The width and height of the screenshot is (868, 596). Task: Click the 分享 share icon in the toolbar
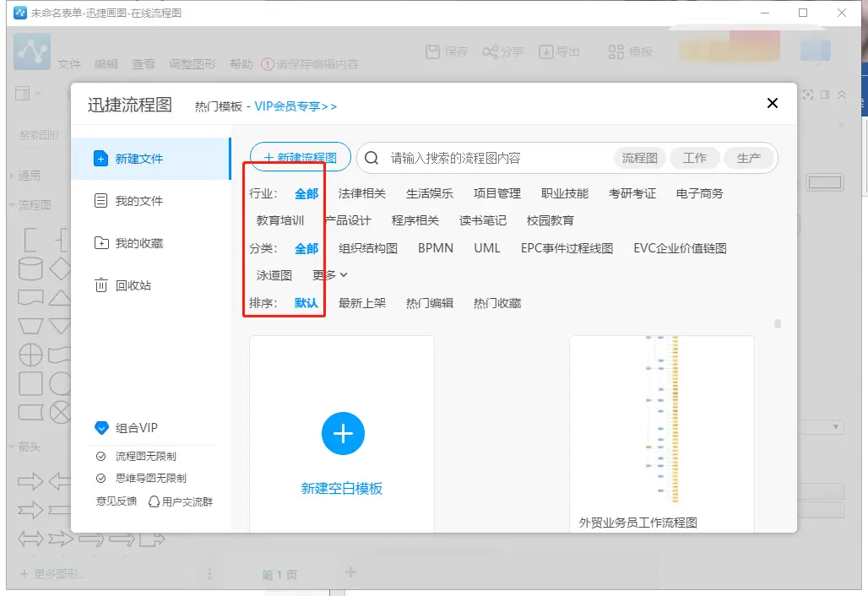(490, 51)
